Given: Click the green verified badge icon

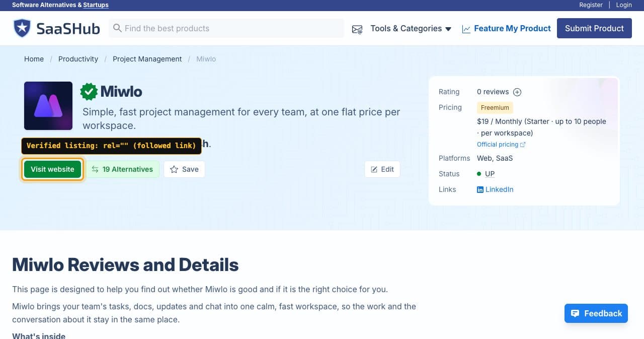Looking at the screenshot, I should (89, 91).
